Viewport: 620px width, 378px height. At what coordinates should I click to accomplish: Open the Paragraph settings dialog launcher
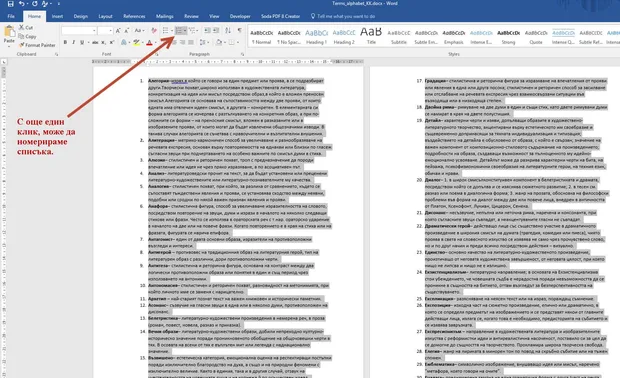tap(242, 54)
